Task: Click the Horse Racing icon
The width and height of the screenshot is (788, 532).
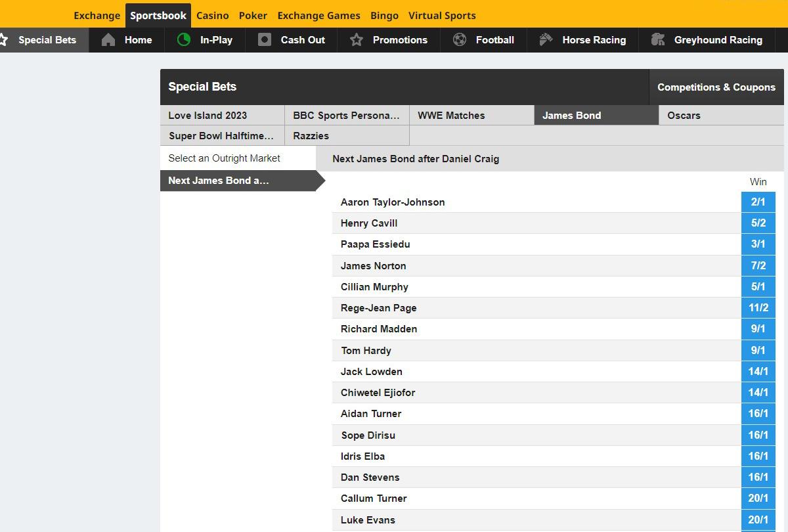Action: coord(546,40)
